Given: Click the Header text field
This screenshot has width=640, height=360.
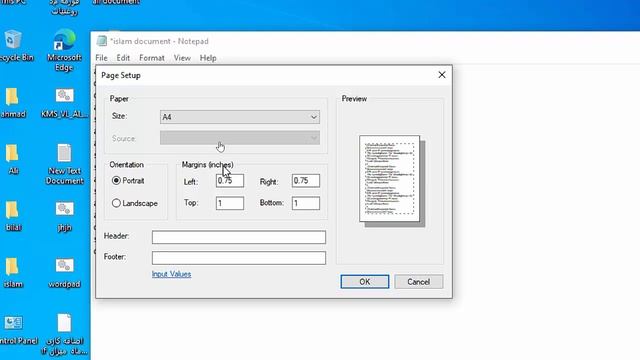Looking at the screenshot, I should 239,237.
